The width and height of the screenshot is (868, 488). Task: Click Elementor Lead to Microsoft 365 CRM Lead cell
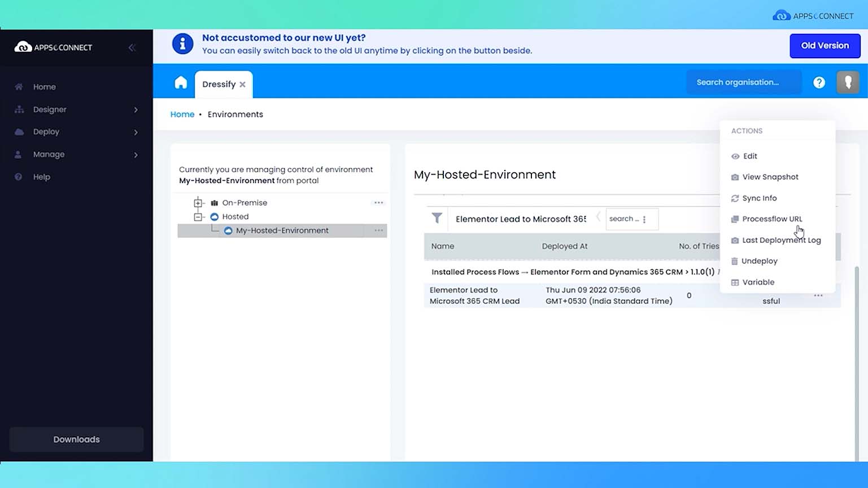[x=474, y=295]
